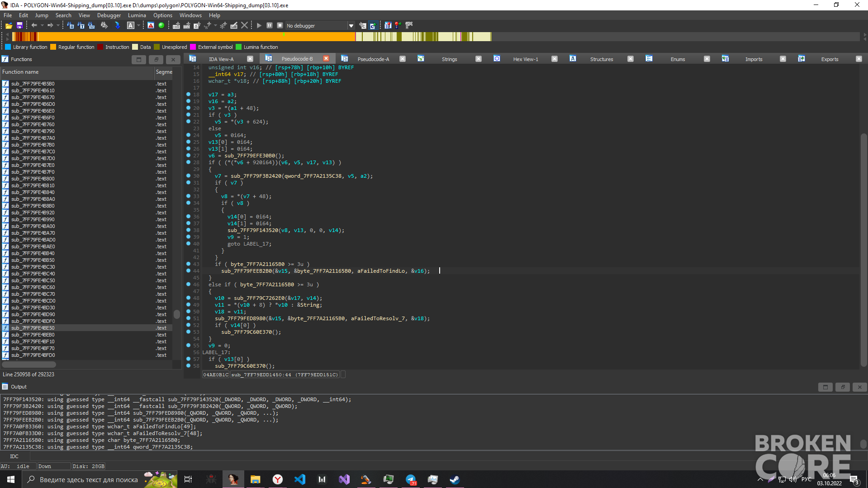The width and height of the screenshot is (868, 488).
Task: Open the Hex View-1 tab
Action: tap(526, 59)
